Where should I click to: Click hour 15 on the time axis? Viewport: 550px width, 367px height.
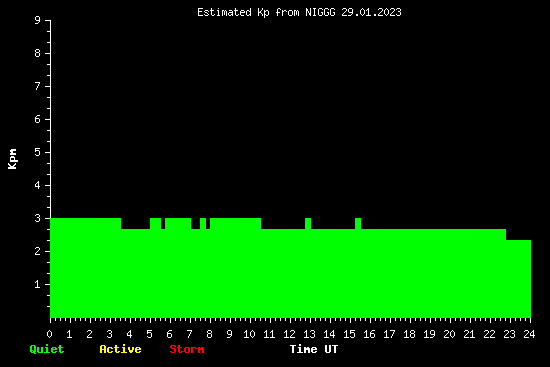coord(349,334)
